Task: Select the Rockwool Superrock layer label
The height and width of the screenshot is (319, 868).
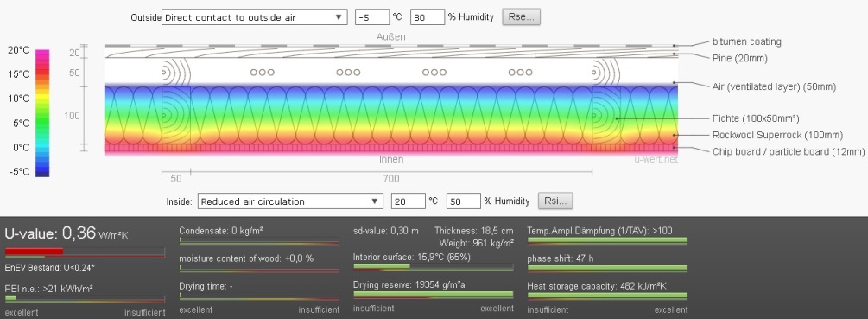Action: click(x=777, y=135)
